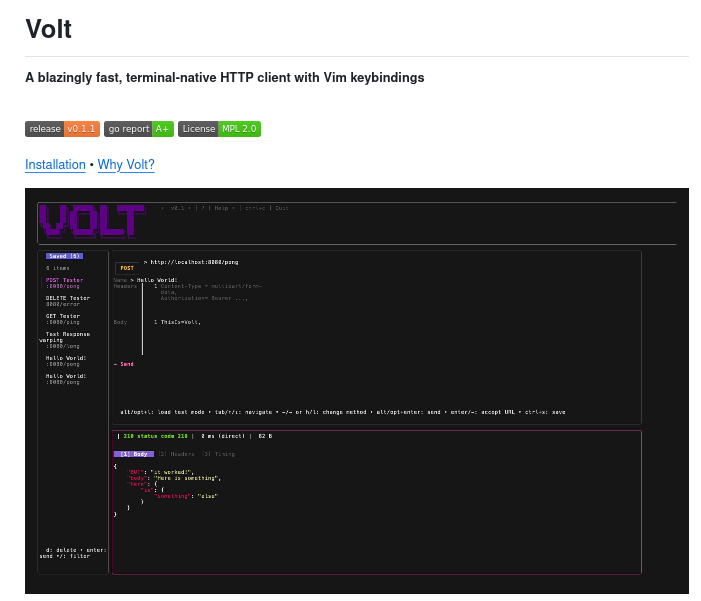
Task: Open the response Timing tab
Action: click(x=219, y=454)
